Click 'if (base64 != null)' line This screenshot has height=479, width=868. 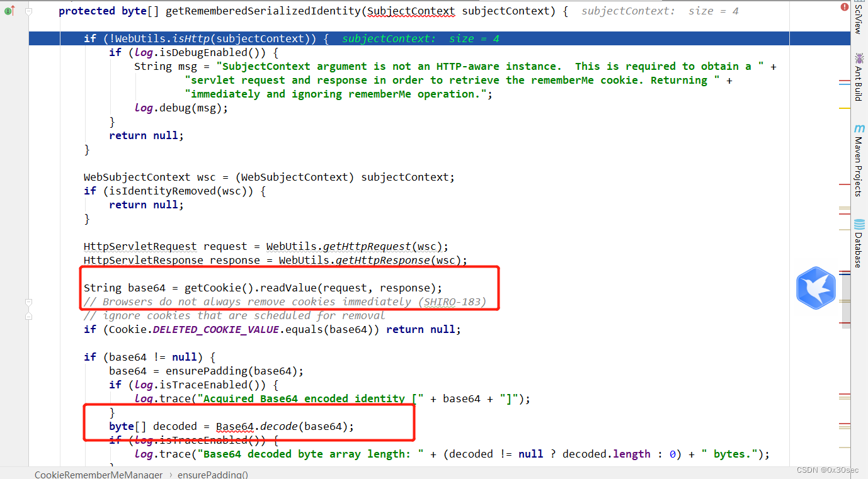pos(149,357)
